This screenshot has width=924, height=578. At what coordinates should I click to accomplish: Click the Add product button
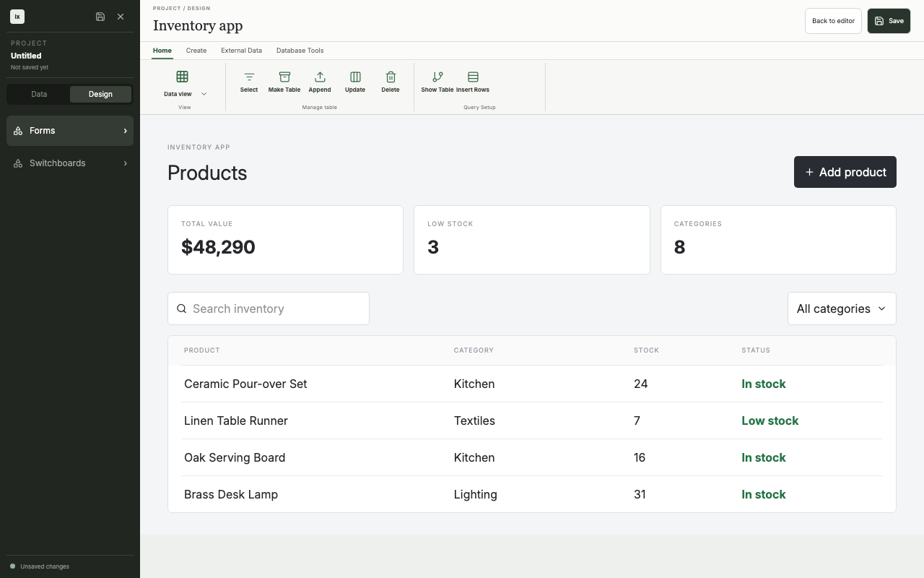point(845,172)
